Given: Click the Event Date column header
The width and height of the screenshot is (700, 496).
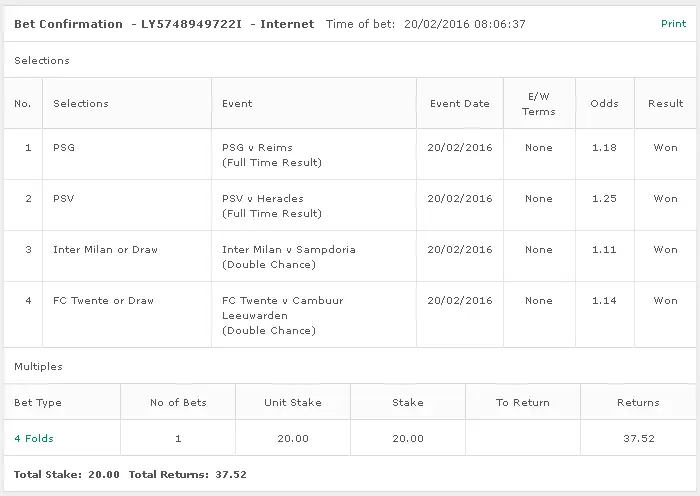Looking at the screenshot, I should coord(459,103).
